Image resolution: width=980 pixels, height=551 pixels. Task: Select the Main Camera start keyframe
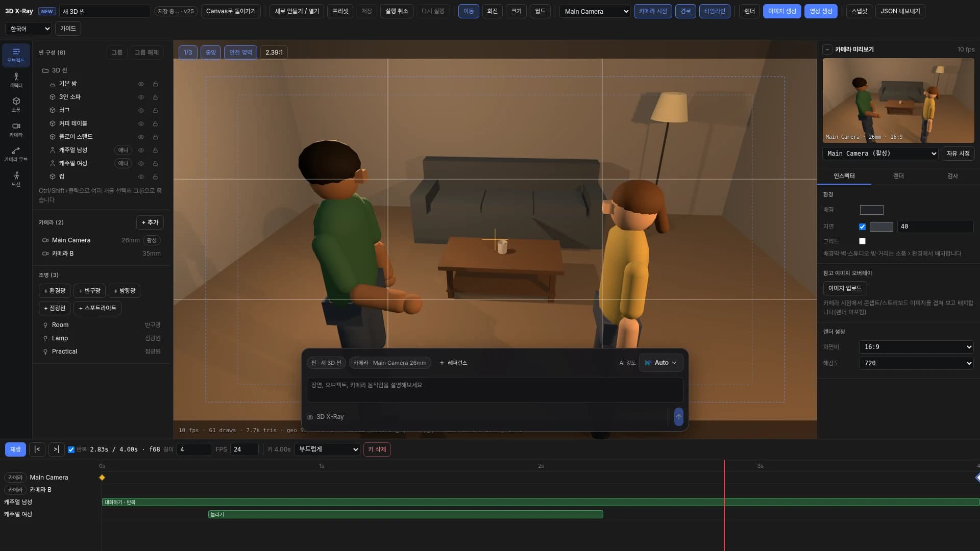[102, 478]
